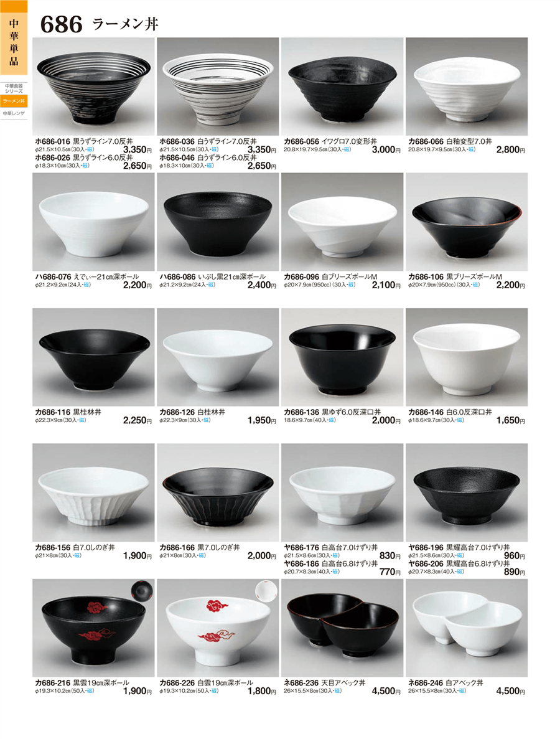This screenshot has height=739, width=560.
Task: Click the small black bowl top-view inset icon
Action: (142, 590)
